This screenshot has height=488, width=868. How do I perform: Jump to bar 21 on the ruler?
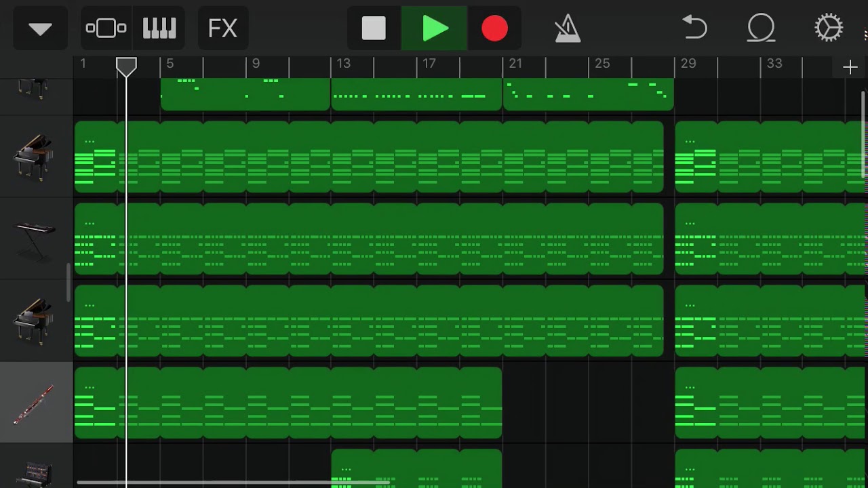(x=515, y=64)
